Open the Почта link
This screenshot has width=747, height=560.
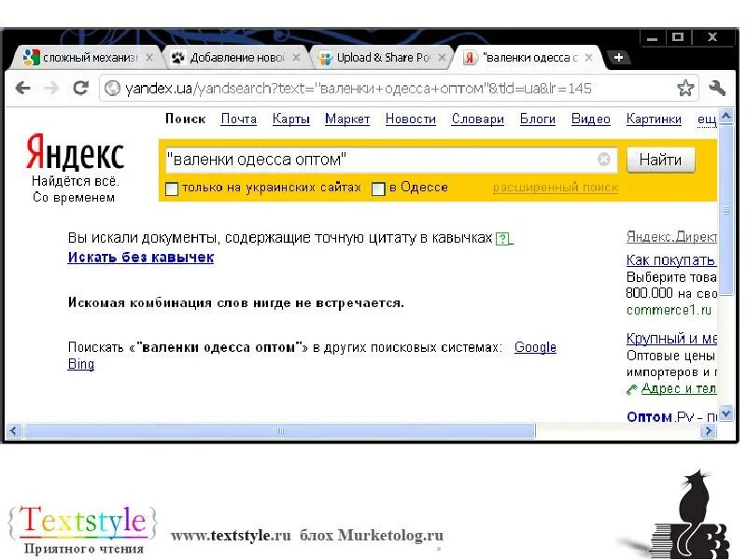(x=239, y=119)
